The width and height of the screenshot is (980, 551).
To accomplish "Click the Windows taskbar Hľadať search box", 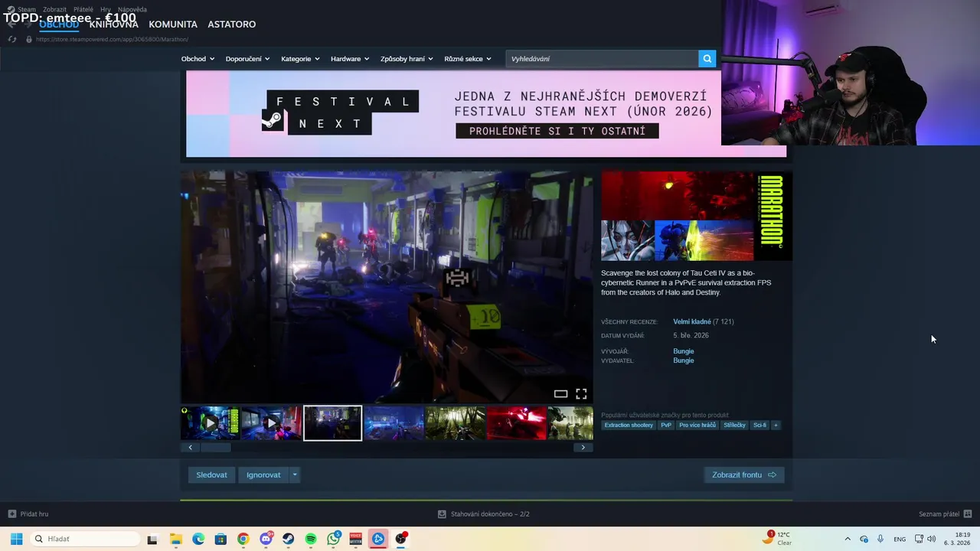I will click(85, 539).
